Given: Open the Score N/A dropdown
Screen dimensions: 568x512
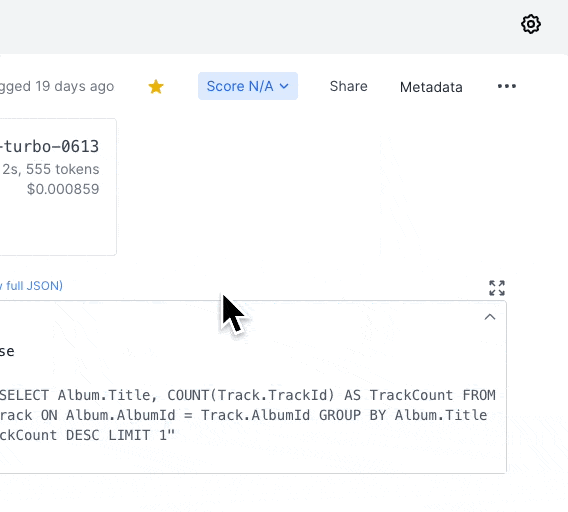Looking at the screenshot, I should (248, 86).
